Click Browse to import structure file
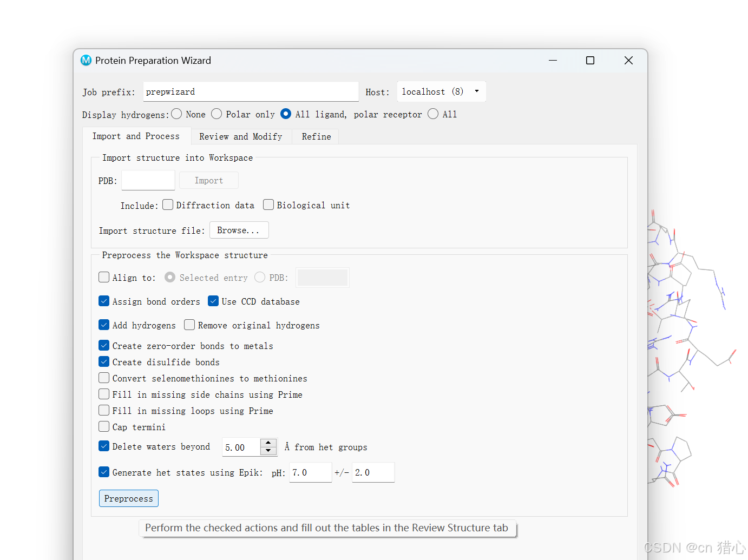Viewport: 748px width, 560px height. tap(239, 230)
